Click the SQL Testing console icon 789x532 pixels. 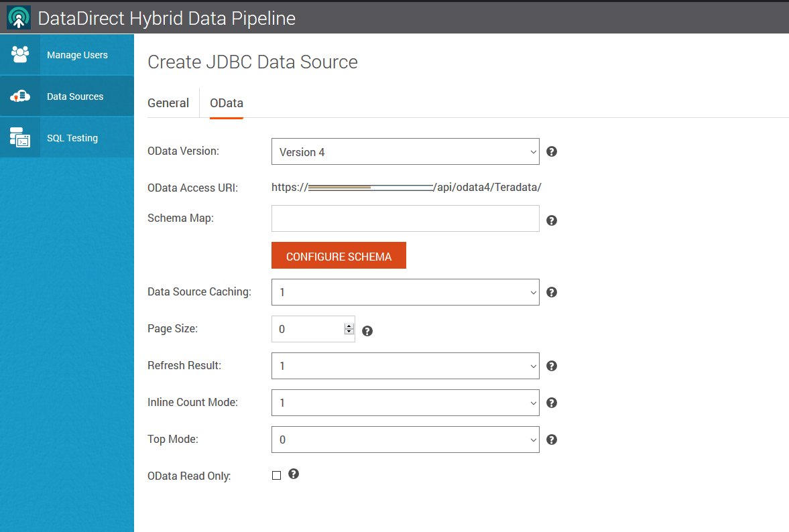point(20,137)
